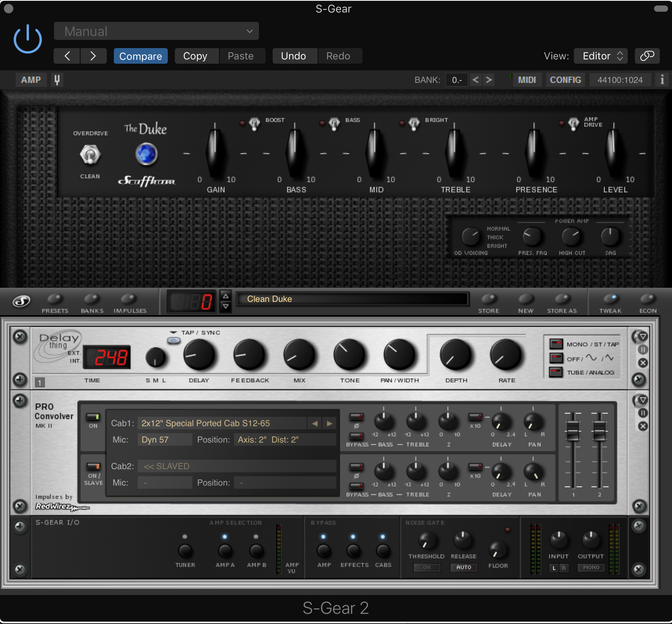Open the tuner fork icon
The height and width of the screenshot is (624, 672).
(x=57, y=80)
